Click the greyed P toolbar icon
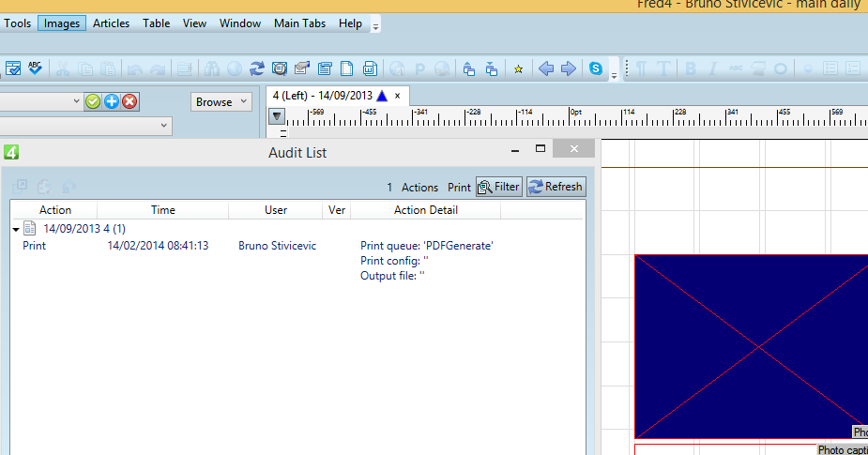The width and height of the screenshot is (868, 455). (419, 68)
